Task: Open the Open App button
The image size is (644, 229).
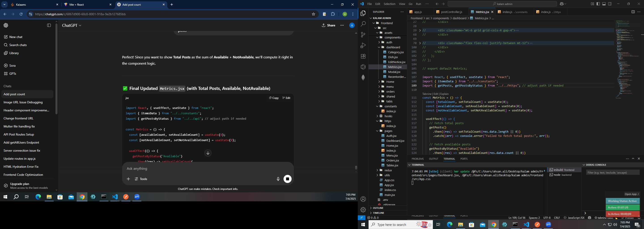Action: 631,194
